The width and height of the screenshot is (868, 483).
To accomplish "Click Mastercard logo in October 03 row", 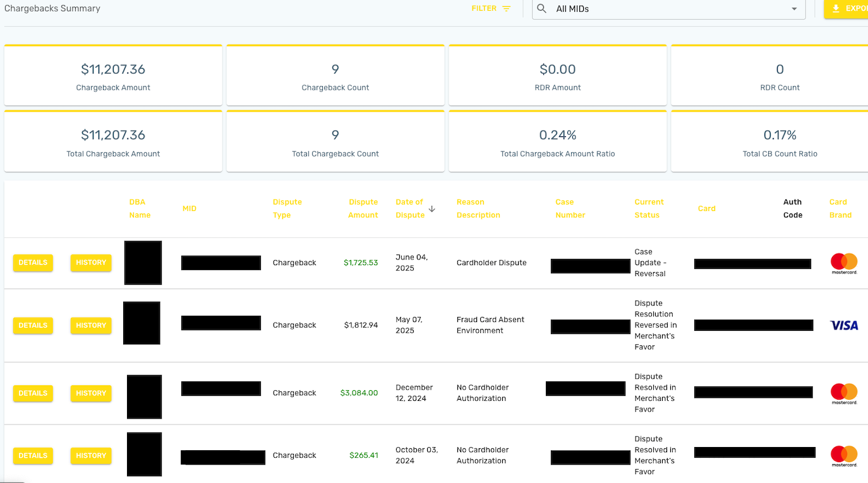I will click(844, 456).
